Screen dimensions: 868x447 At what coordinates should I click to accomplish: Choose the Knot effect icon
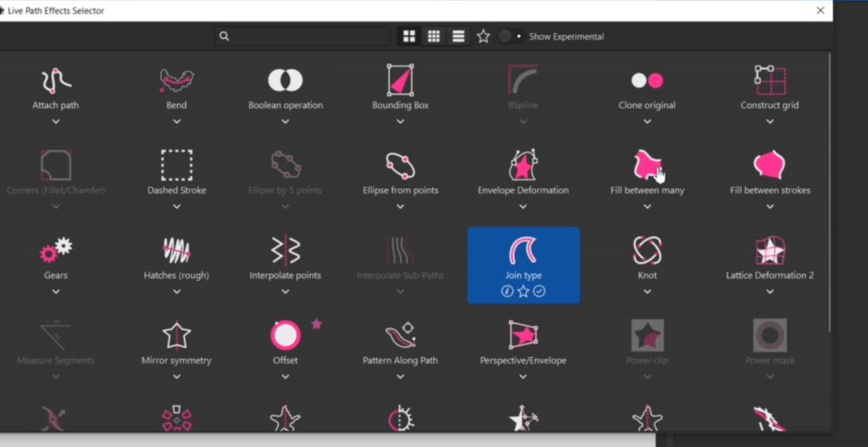(x=647, y=250)
